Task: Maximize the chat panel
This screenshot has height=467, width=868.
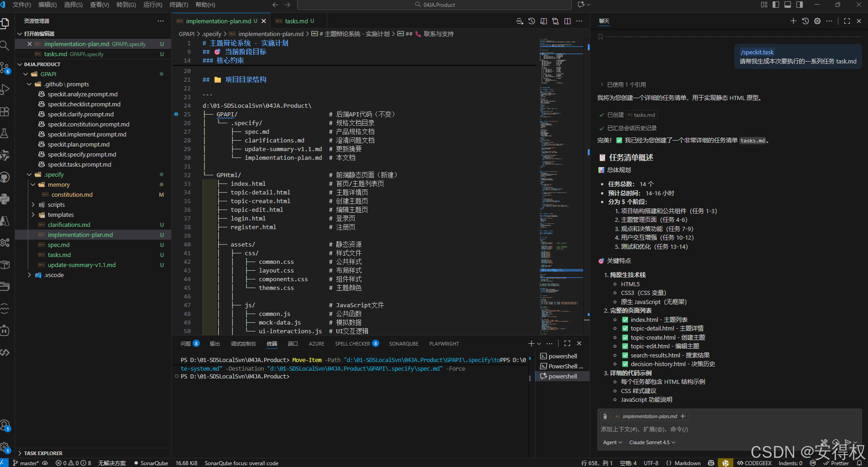Action: click(847, 21)
